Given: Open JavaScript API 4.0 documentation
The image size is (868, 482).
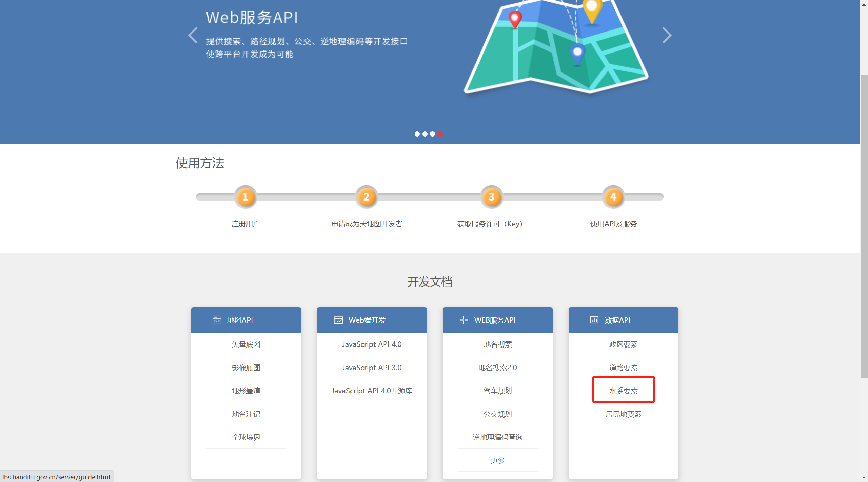Looking at the screenshot, I should 372,344.
